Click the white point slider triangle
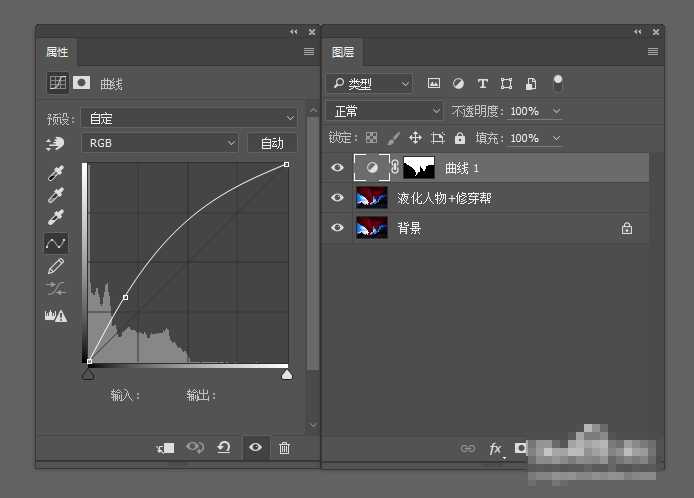This screenshot has height=498, width=694. [x=287, y=374]
